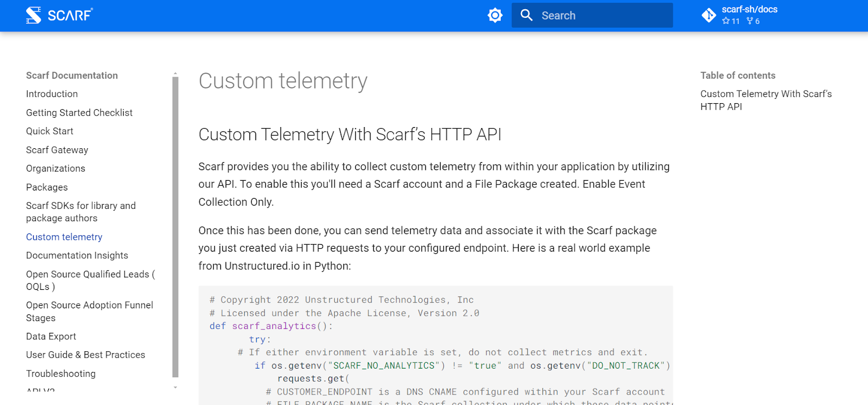Click the sidebar scroll-down arrow
868x405 pixels.
pos(175,388)
